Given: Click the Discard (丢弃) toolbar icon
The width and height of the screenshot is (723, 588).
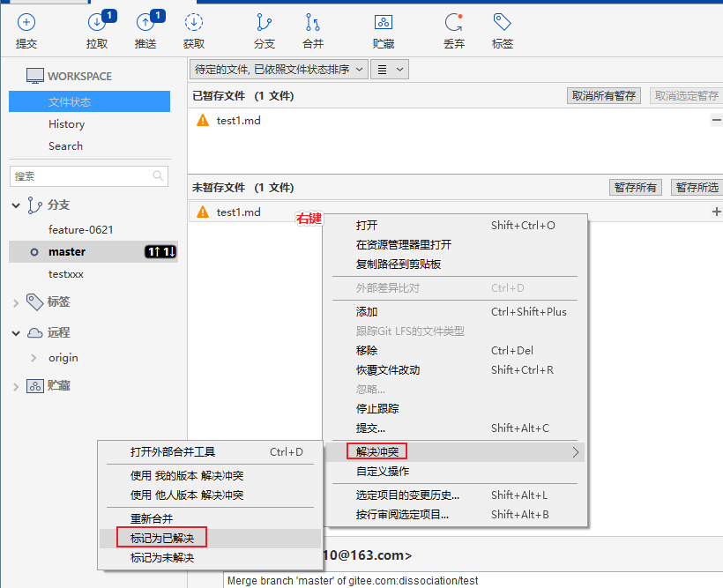Looking at the screenshot, I should [454, 30].
